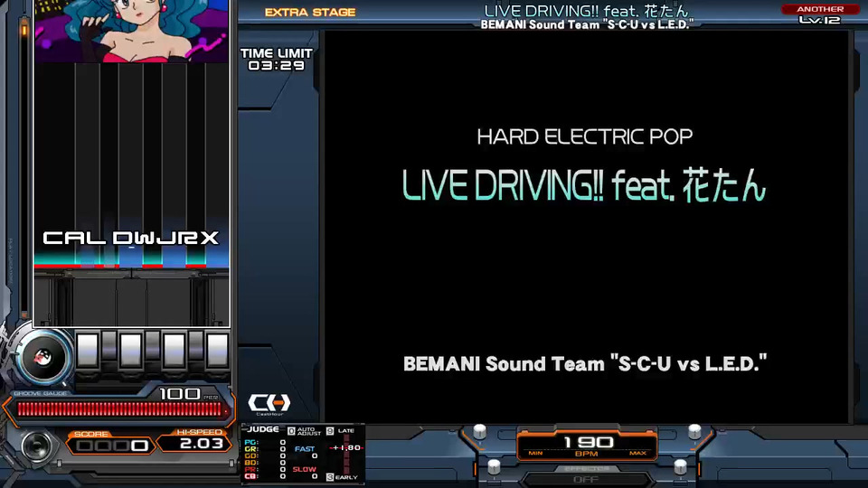Screen dimensions: 868x488
Task: Click the header artist name text
Action: 587,24
